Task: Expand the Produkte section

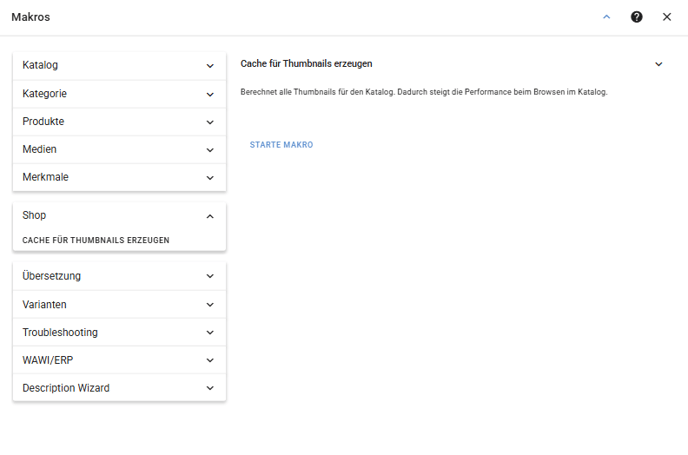Action: coord(119,122)
